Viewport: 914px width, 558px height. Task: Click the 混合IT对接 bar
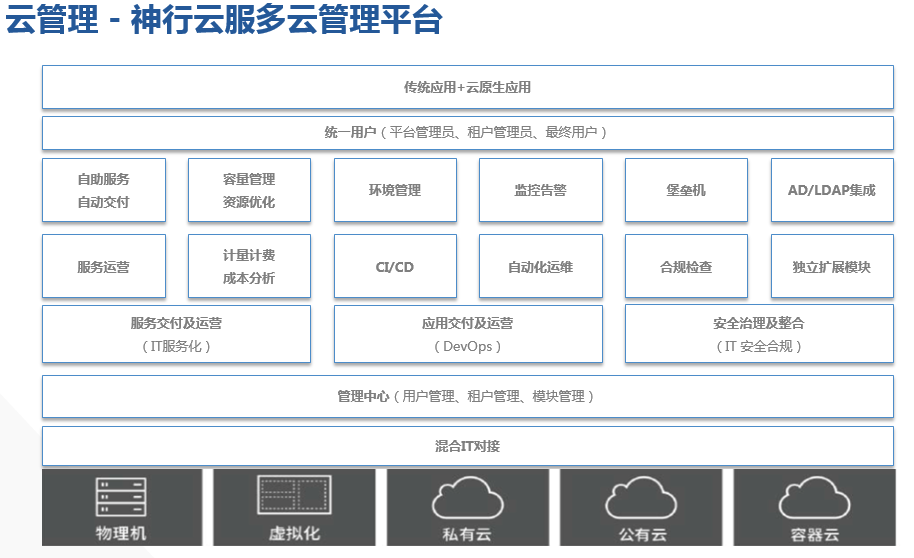tap(467, 446)
